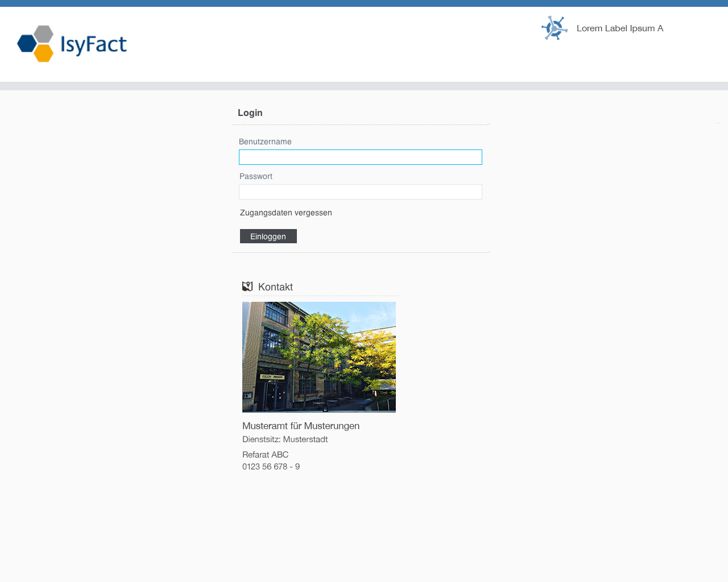Click the Kontakt section heading

pyautogui.click(x=275, y=287)
